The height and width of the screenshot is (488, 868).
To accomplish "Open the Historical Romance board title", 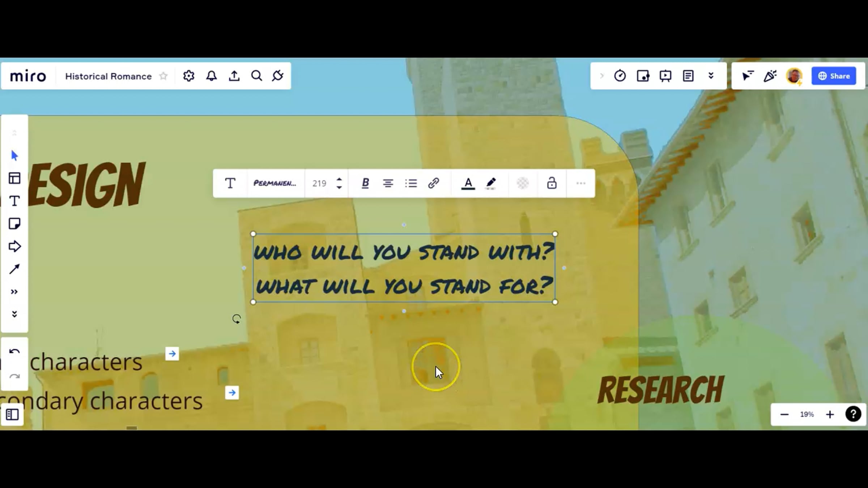I will pos(108,76).
